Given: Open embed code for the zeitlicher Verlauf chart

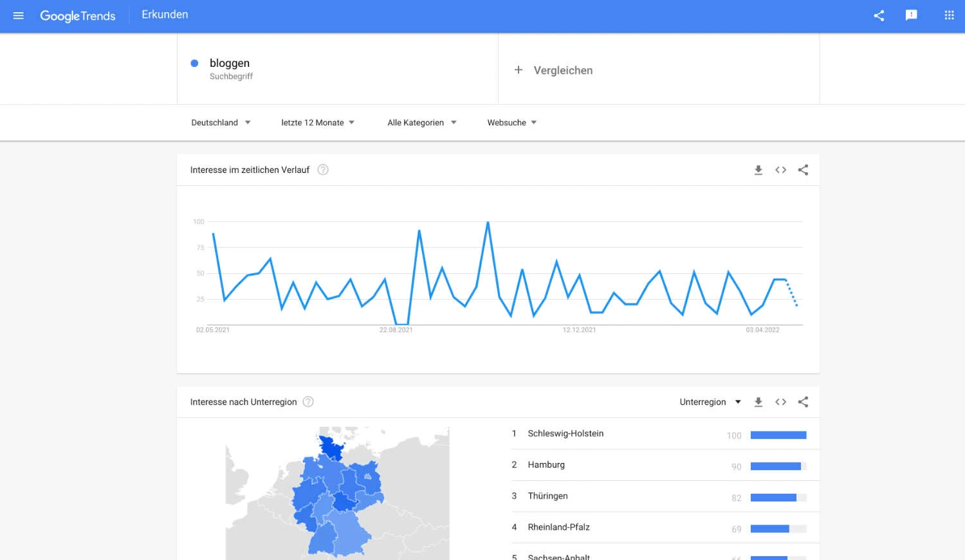Looking at the screenshot, I should (780, 170).
